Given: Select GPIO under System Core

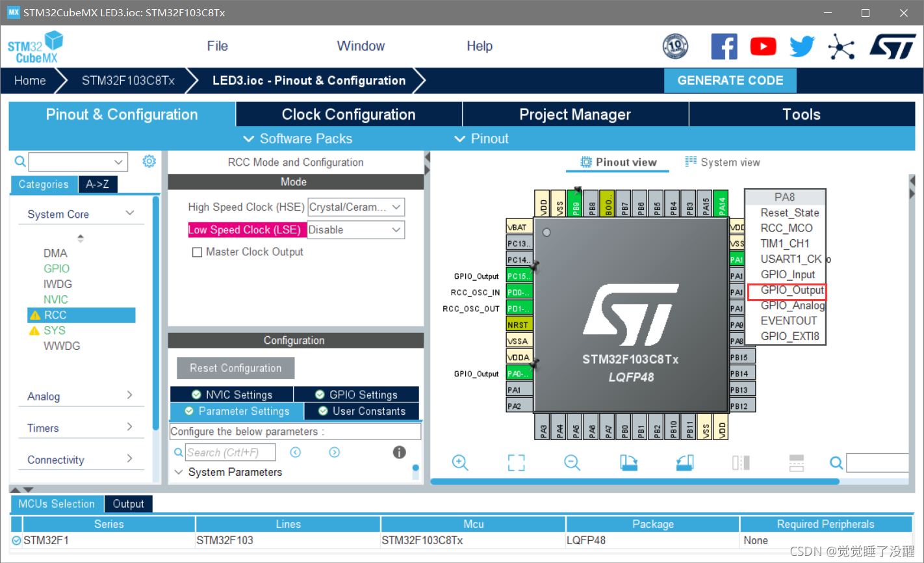Looking at the screenshot, I should coord(57,268).
